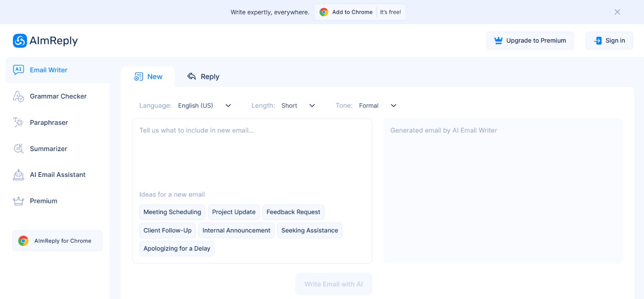Screen dimensions: 644x299
Task: Click the Chrome icon in top banner
Action: (x=324, y=12)
